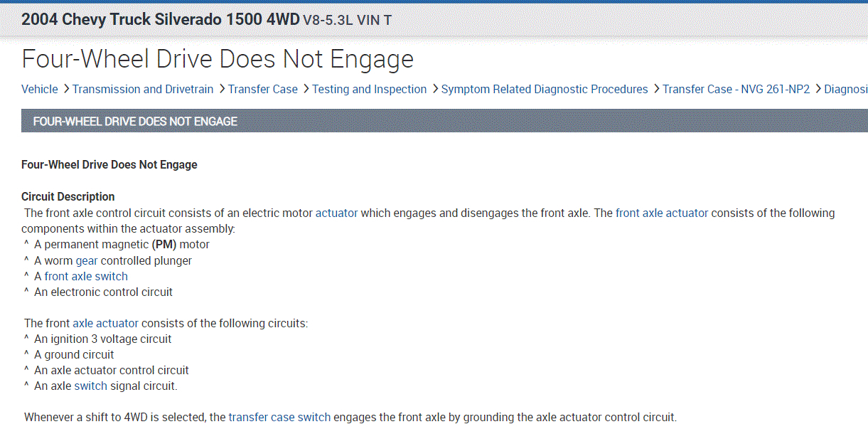Open the 'front axle actuator' link
Viewport: 868px width, 429px height.
[661, 213]
